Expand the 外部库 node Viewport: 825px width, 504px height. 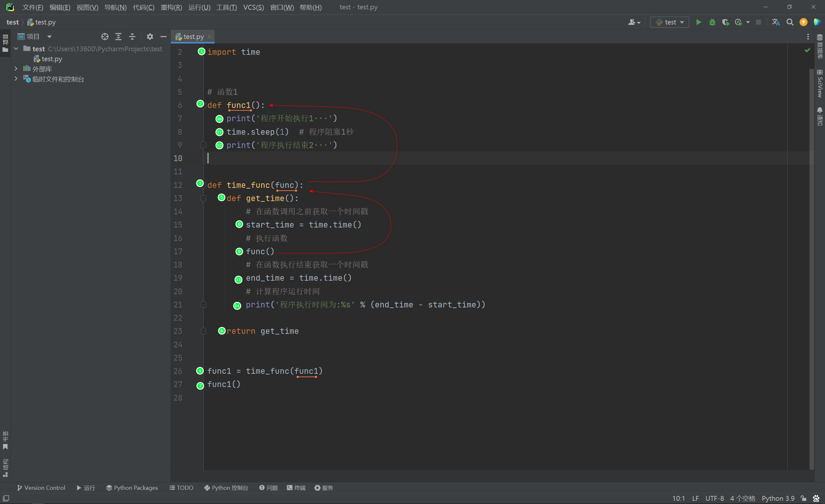[x=16, y=68]
